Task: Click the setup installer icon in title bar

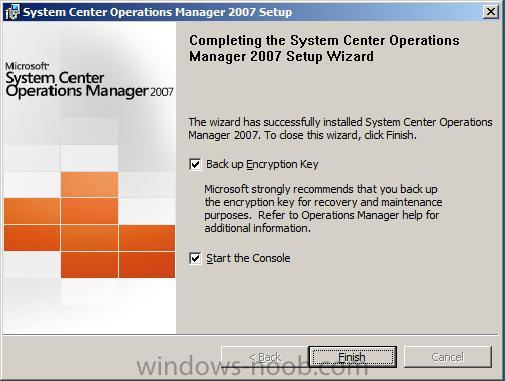Action: click(12, 12)
